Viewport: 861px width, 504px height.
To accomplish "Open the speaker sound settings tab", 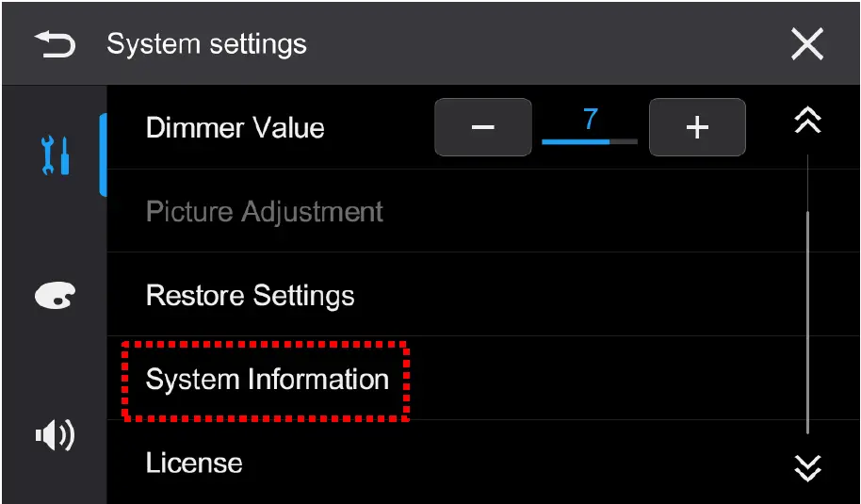I will (x=55, y=436).
